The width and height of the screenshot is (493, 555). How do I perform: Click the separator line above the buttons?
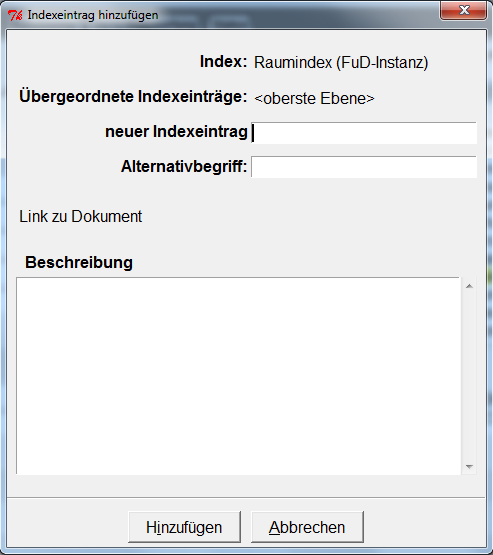coord(246,497)
